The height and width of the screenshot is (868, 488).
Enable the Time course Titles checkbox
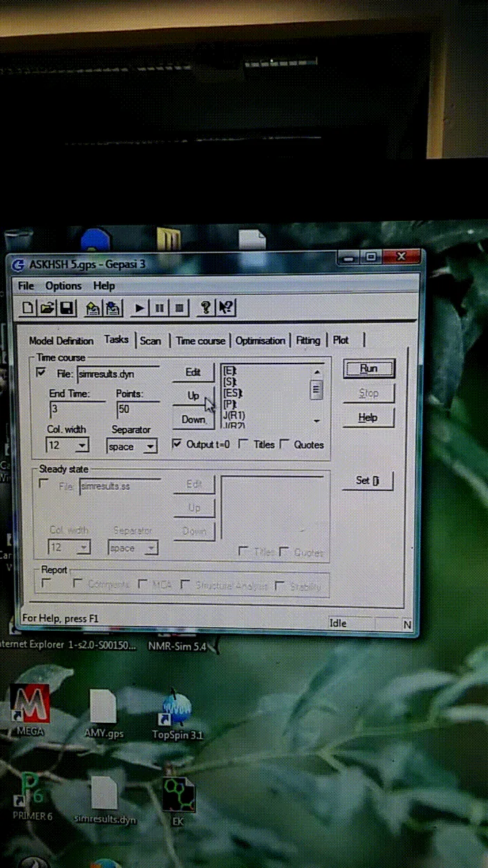click(x=243, y=444)
